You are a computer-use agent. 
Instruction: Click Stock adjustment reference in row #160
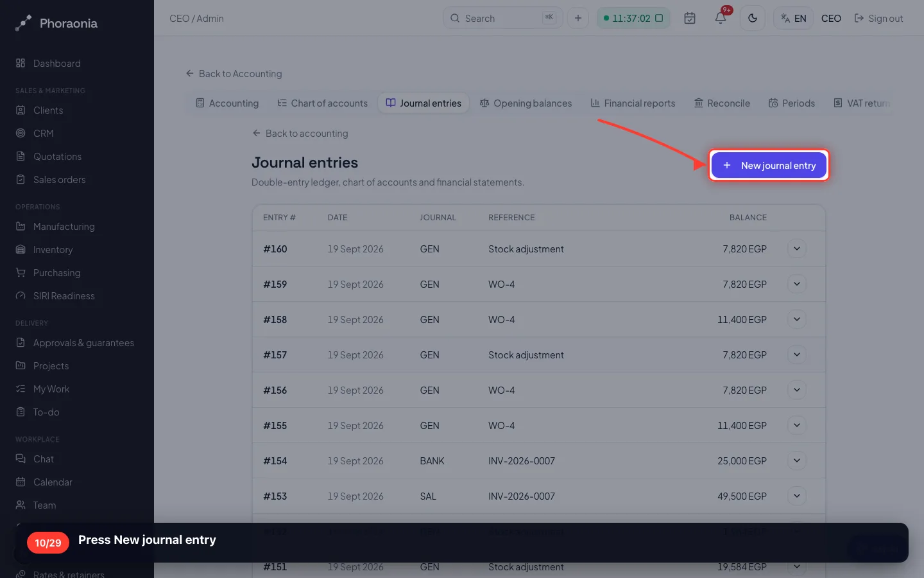pyautogui.click(x=526, y=249)
